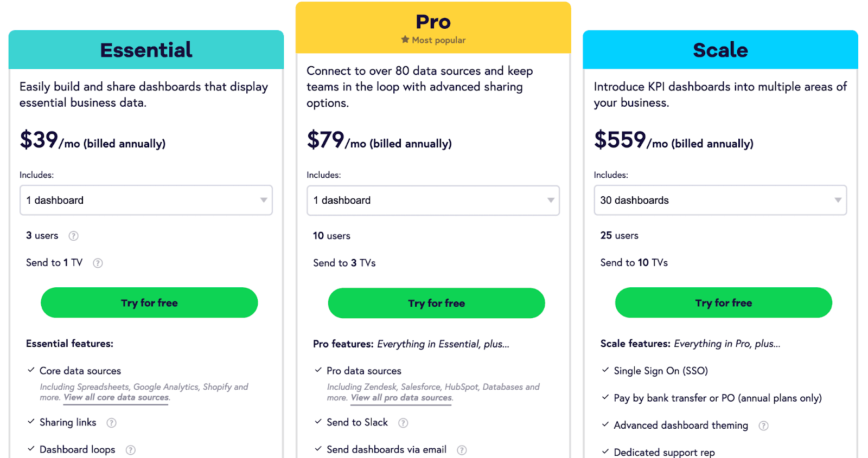
Task: Click Try for free under Scale plan
Action: tap(724, 302)
